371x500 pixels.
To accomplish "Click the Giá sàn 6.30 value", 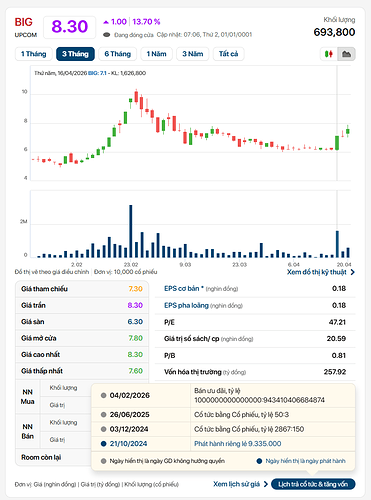I will coord(135,322).
